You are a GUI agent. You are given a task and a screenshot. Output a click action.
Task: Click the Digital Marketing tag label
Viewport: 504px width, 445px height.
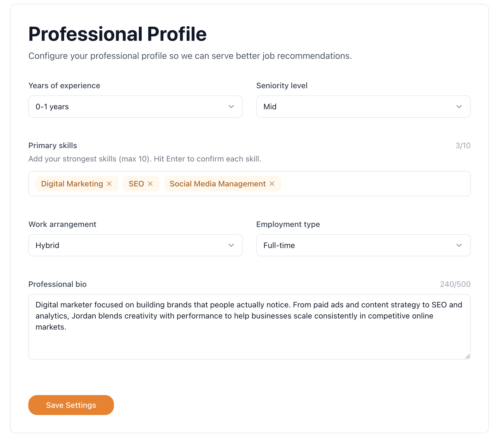click(x=72, y=184)
